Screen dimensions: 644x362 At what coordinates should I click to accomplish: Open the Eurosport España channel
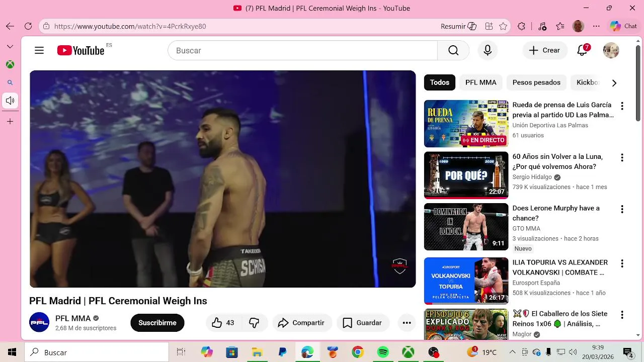[x=536, y=283]
